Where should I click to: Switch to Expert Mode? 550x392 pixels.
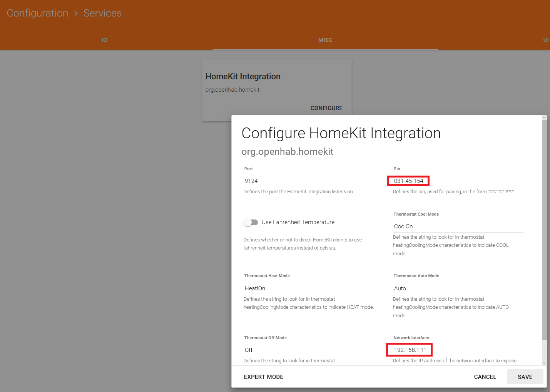(264, 377)
